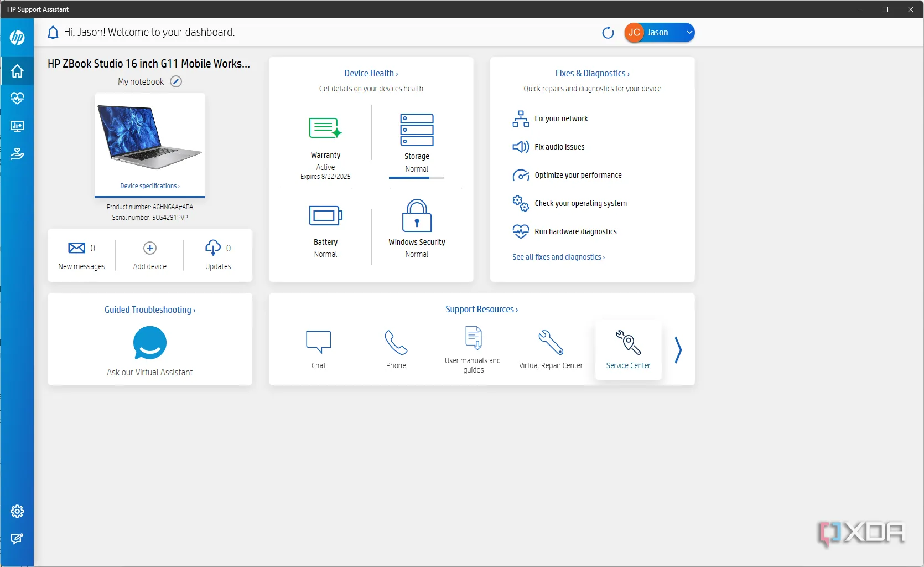Open Settings gear in the sidebar

coord(17,511)
